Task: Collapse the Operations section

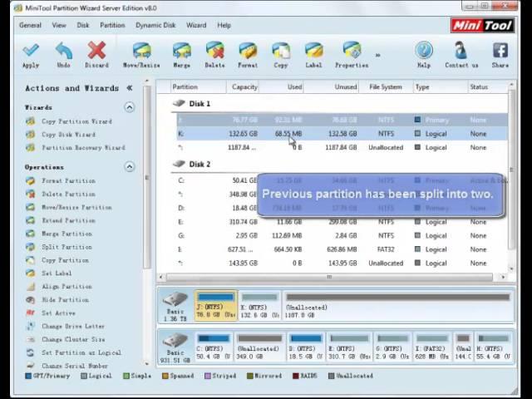Action: (x=130, y=166)
